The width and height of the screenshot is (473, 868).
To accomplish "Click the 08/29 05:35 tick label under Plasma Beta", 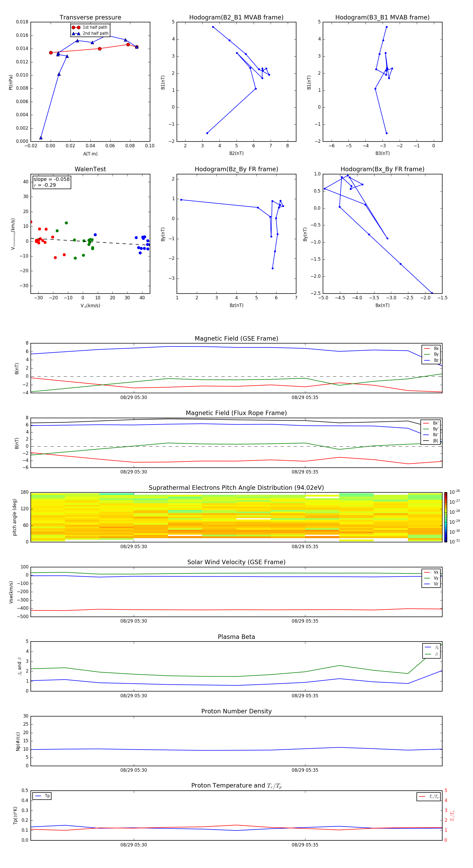I will 305,695.
